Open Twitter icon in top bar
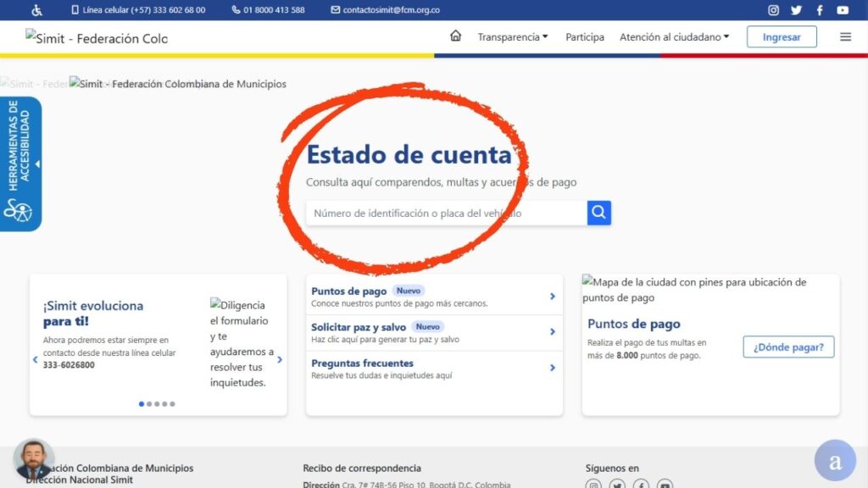868x488 pixels. (x=796, y=10)
